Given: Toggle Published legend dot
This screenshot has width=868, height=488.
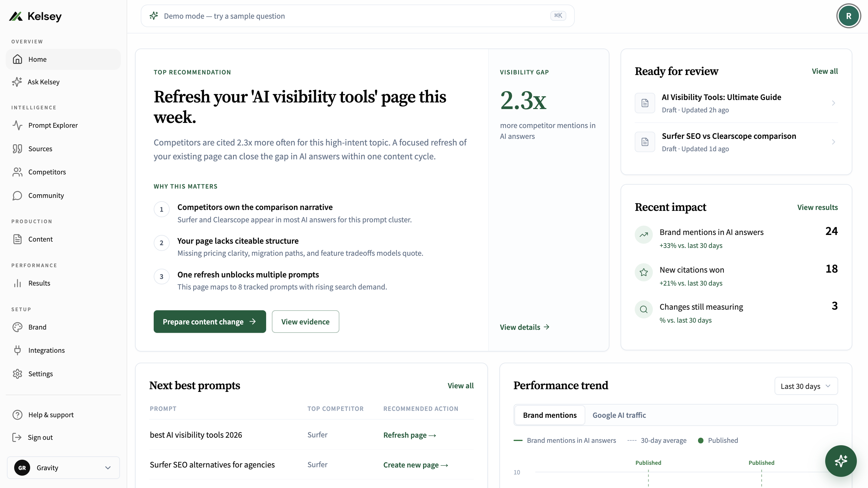Looking at the screenshot, I should click(700, 440).
